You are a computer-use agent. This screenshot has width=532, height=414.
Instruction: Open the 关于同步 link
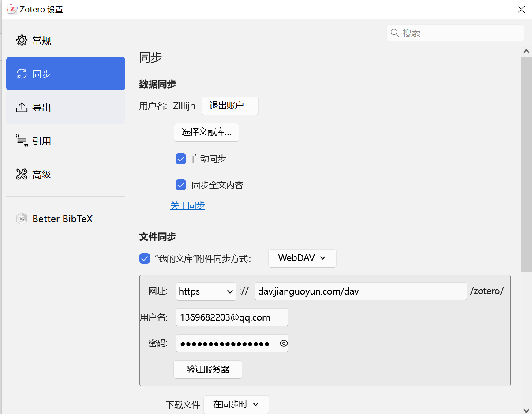tap(187, 205)
